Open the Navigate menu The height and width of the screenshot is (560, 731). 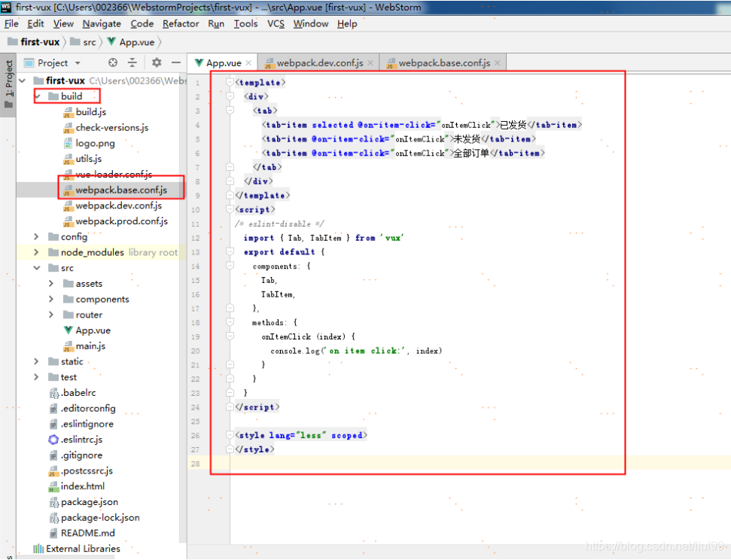[102, 24]
